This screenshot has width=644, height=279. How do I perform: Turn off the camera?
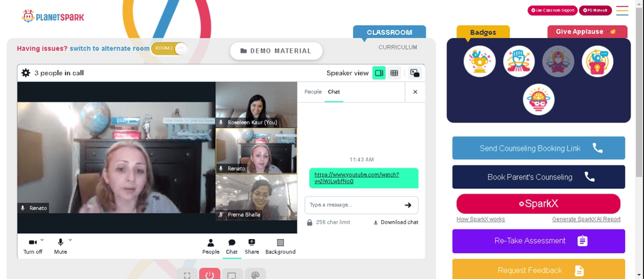33,247
